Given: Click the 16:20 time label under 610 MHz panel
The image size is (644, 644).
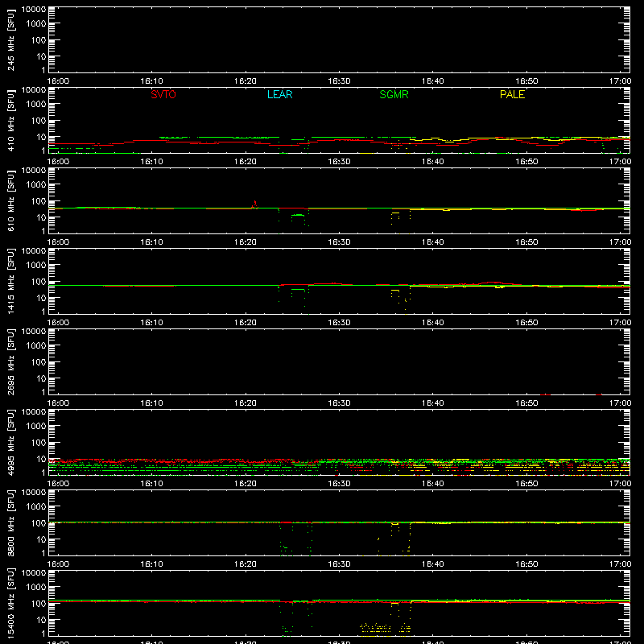Looking at the screenshot, I should 246,242.
